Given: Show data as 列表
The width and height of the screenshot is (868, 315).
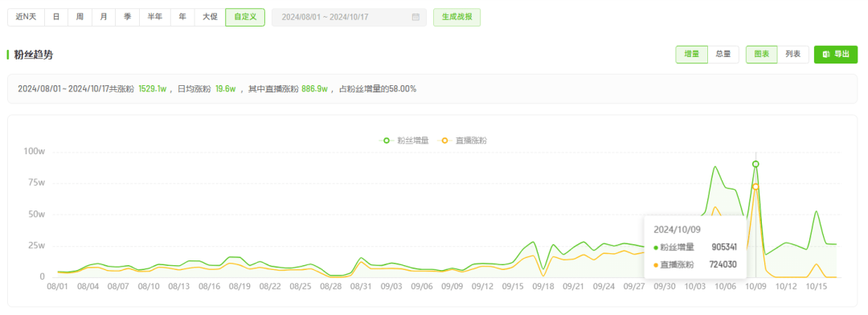Looking at the screenshot, I should (793, 55).
